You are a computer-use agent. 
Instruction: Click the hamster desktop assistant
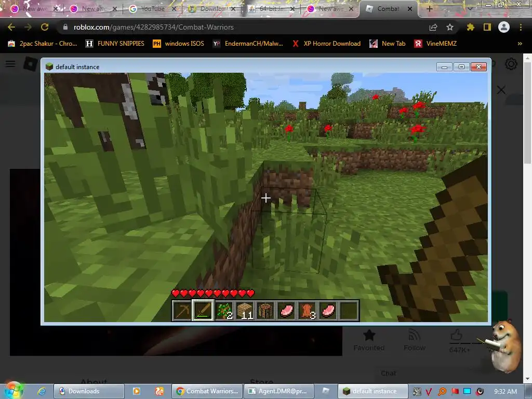[x=506, y=345]
